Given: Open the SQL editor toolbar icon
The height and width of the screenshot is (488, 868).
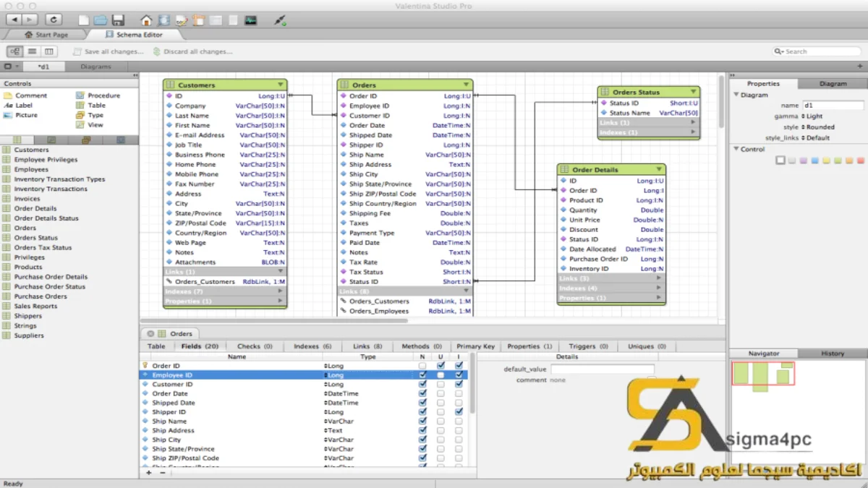Looking at the screenshot, I should pos(182,20).
